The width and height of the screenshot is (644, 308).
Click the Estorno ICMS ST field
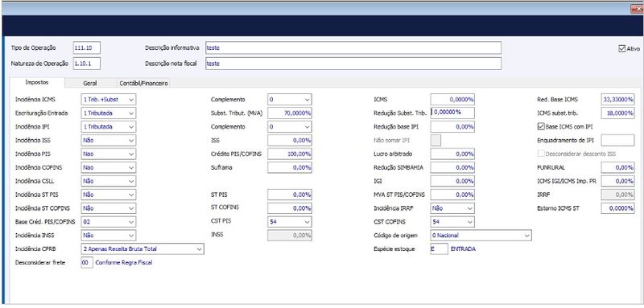click(x=617, y=208)
